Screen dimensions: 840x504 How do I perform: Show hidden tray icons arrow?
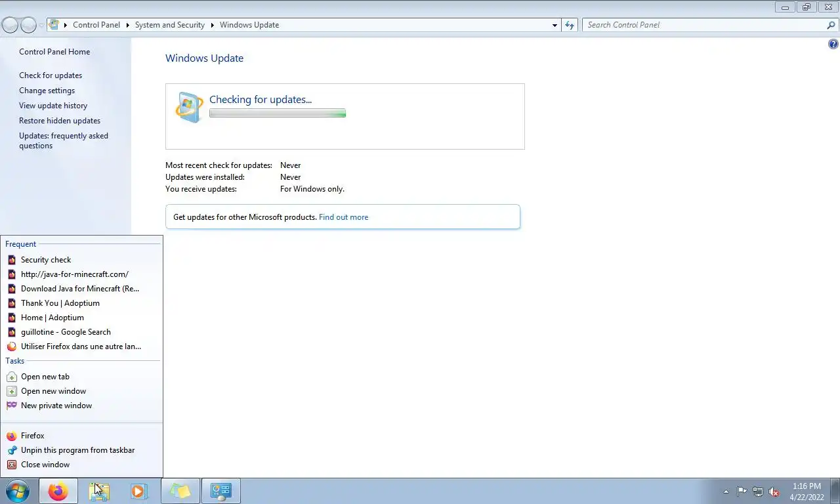pyautogui.click(x=726, y=492)
